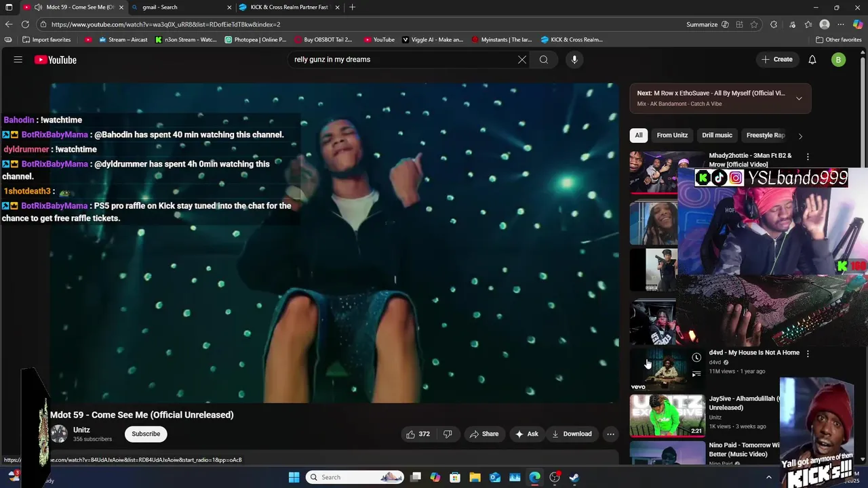Expand the Other favorites folder
868x488 pixels.
tap(838, 39)
